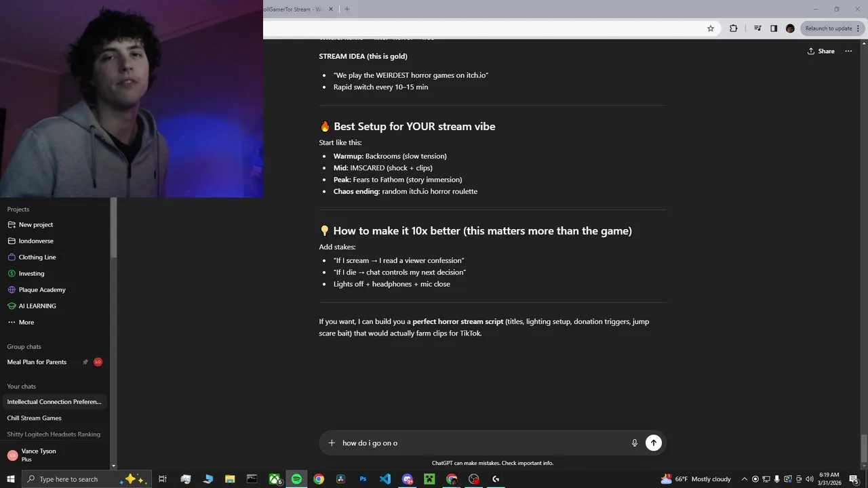Toggle the Chrome side panel
Image resolution: width=868 pixels, height=488 pixels.
774,28
